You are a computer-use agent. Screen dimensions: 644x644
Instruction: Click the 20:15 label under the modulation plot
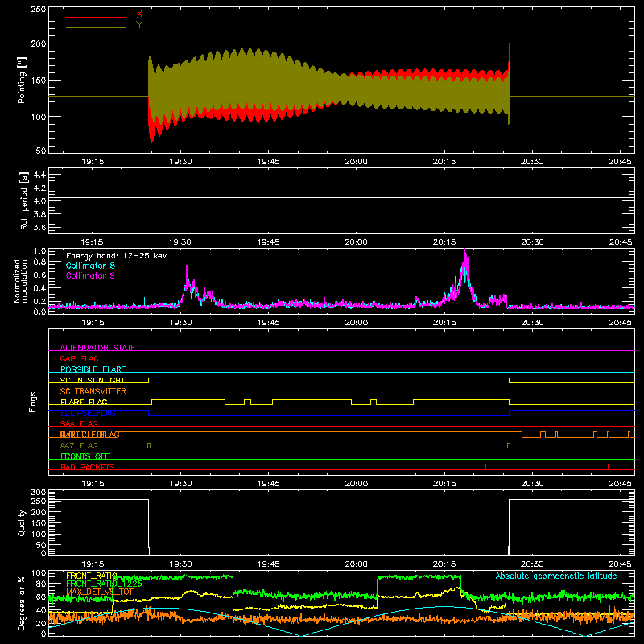click(x=444, y=323)
